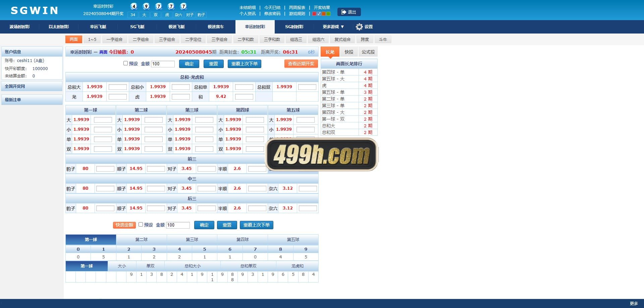
Task: Toggle the bottom 预设 checkbox
Action: click(141, 225)
